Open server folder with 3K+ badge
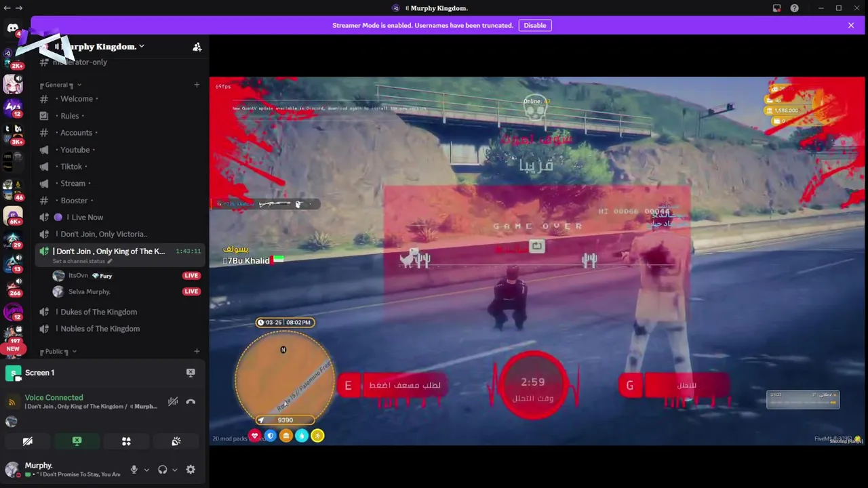The height and width of the screenshot is (488, 868). tap(13, 134)
